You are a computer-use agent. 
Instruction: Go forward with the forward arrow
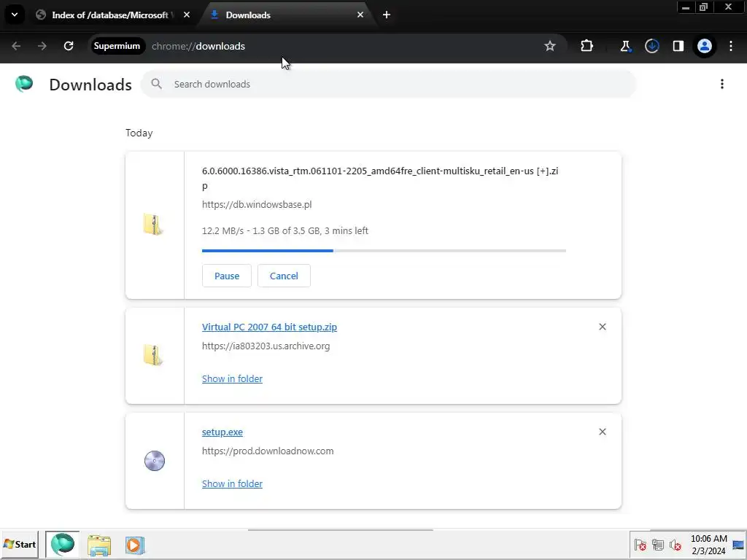[42, 46]
